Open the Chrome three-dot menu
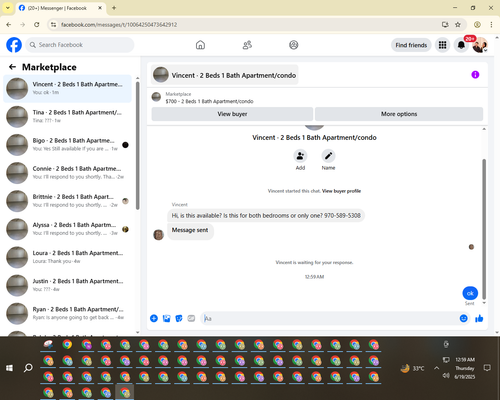 click(x=491, y=25)
